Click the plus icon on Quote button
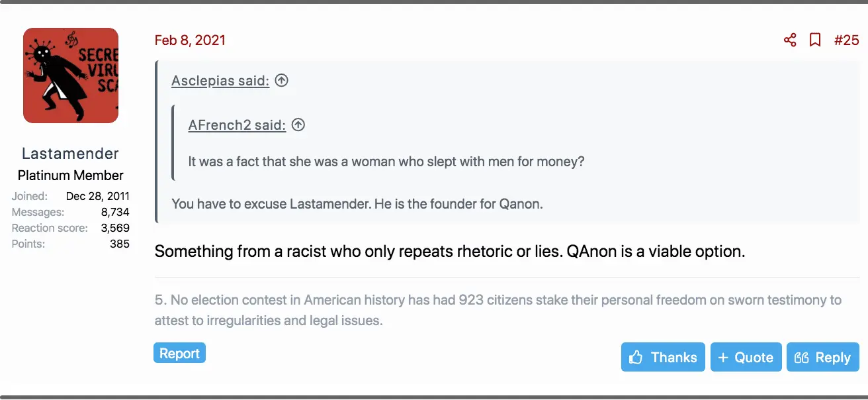This screenshot has height=400, width=868. (x=723, y=358)
